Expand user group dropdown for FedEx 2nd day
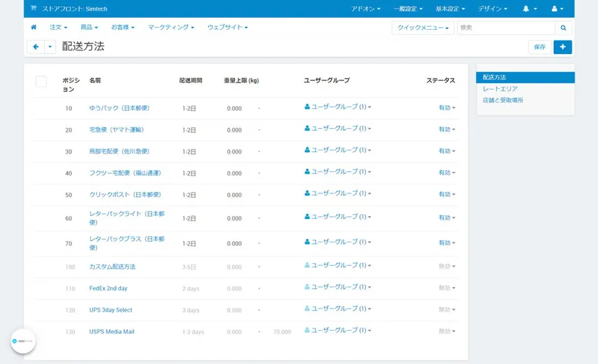The image size is (598, 364). [x=337, y=287]
